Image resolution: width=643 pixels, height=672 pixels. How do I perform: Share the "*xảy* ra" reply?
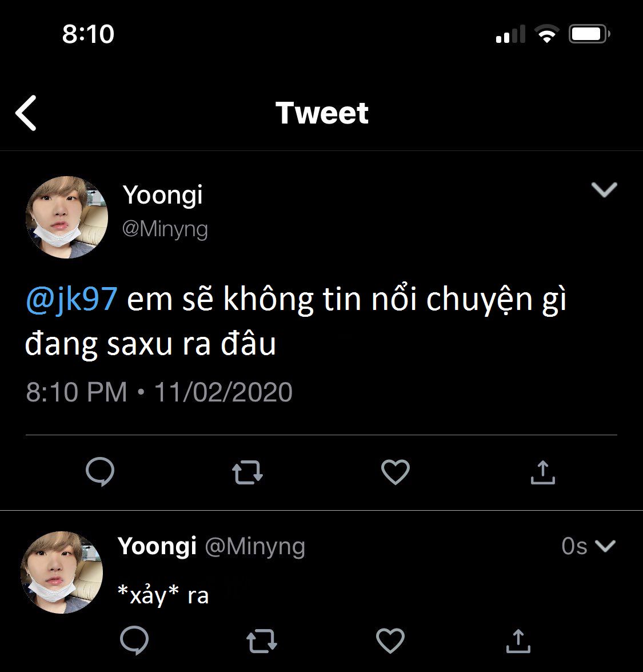click(518, 640)
